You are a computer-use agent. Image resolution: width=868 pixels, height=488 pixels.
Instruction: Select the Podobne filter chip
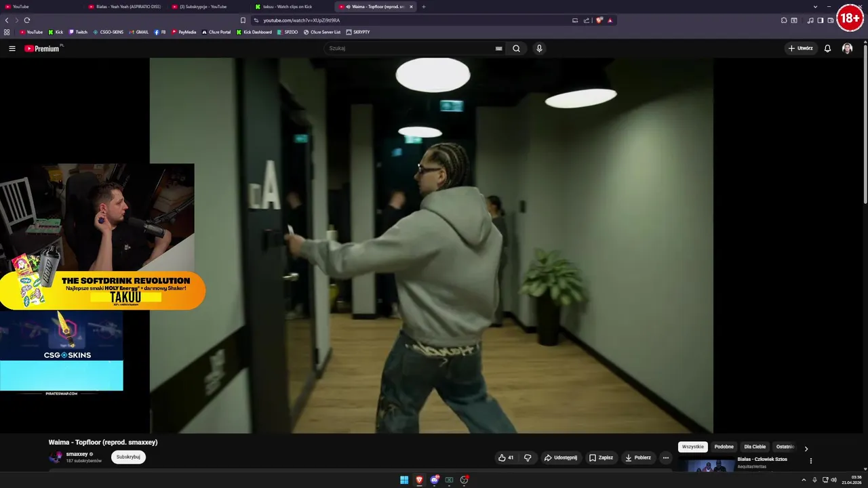tap(724, 447)
